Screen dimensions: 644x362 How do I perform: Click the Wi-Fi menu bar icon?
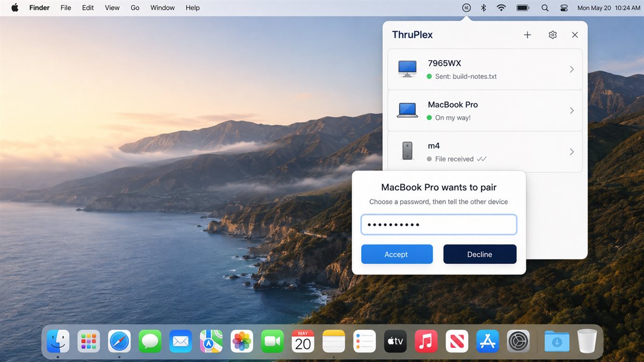pos(501,8)
